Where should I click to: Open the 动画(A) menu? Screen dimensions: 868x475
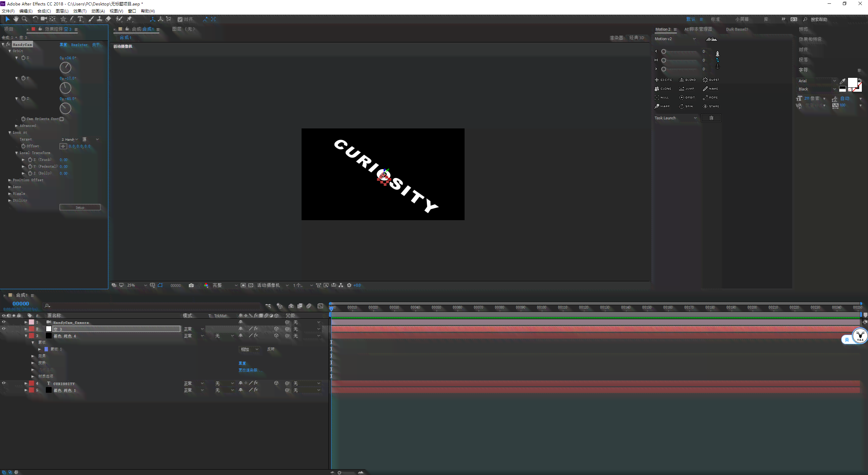98,11
